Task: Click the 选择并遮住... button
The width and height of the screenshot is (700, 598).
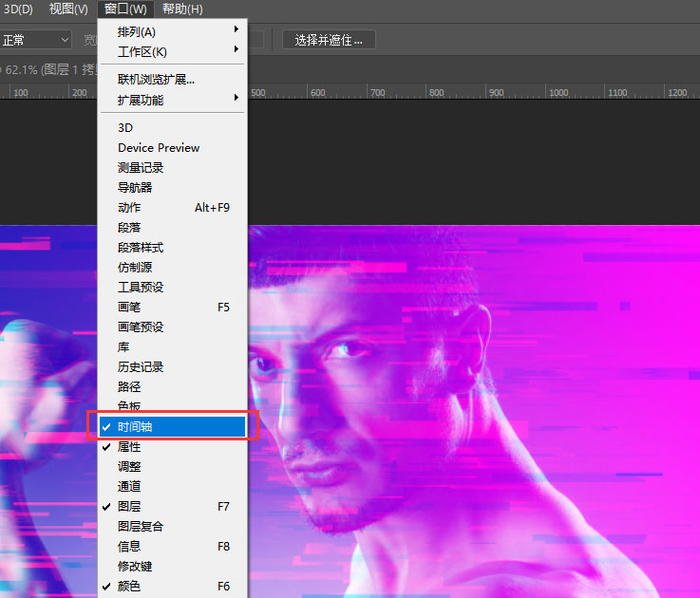Action: pyautogui.click(x=329, y=40)
